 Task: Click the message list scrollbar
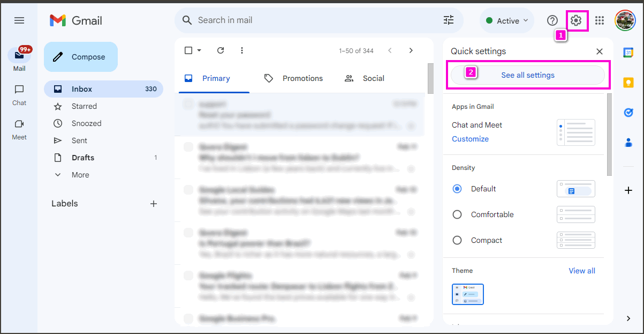(x=430, y=78)
